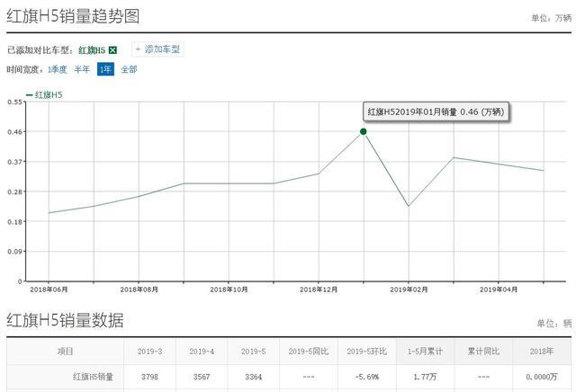Click the 0.0000万 cell
576x392 pixels.
coord(542,377)
